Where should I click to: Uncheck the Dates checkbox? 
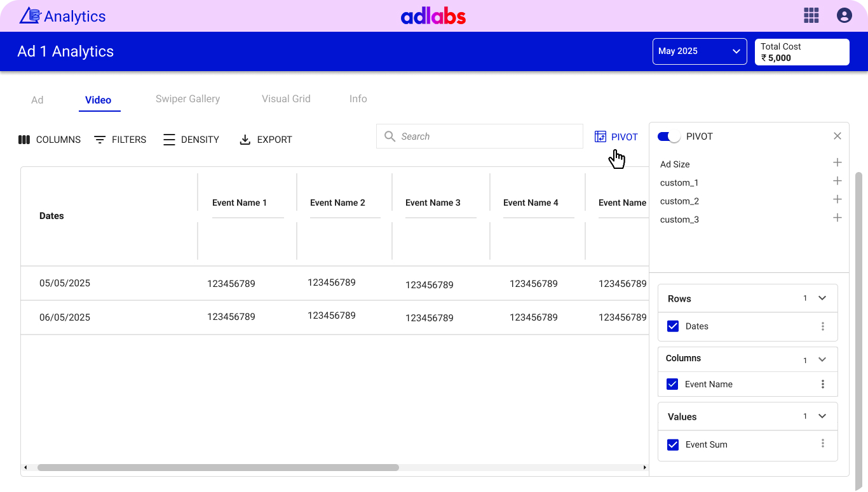click(x=673, y=326)
